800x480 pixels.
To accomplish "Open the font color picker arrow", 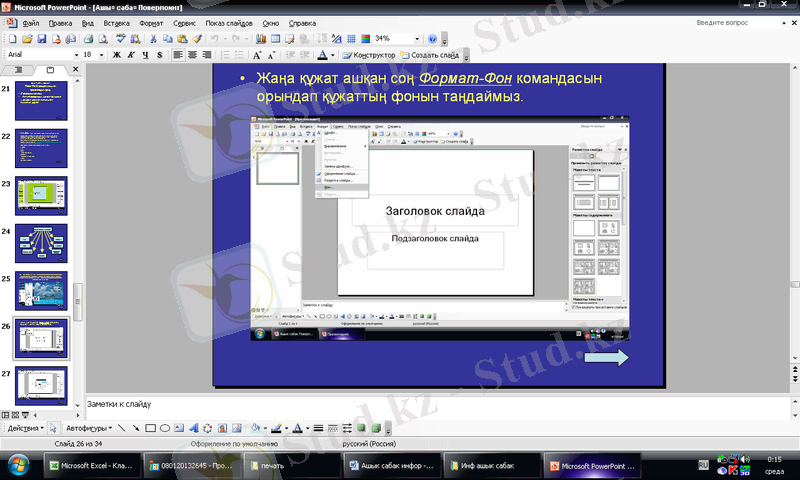I will click(x=333, y=55).
